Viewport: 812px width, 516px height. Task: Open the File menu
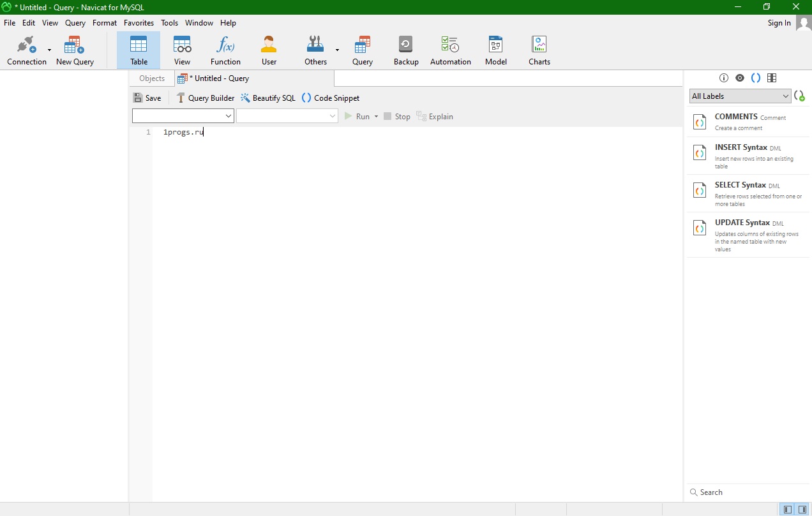(x=10, y=23)
